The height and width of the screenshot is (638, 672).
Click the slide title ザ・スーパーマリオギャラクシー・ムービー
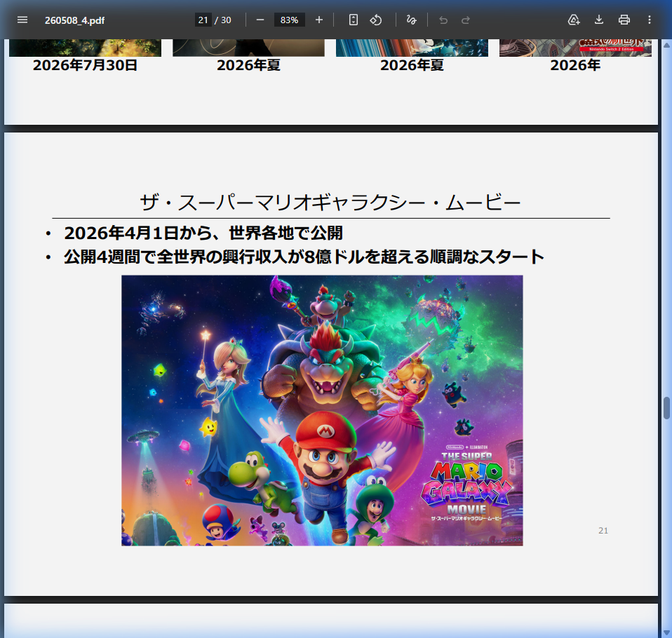(330, 202)
